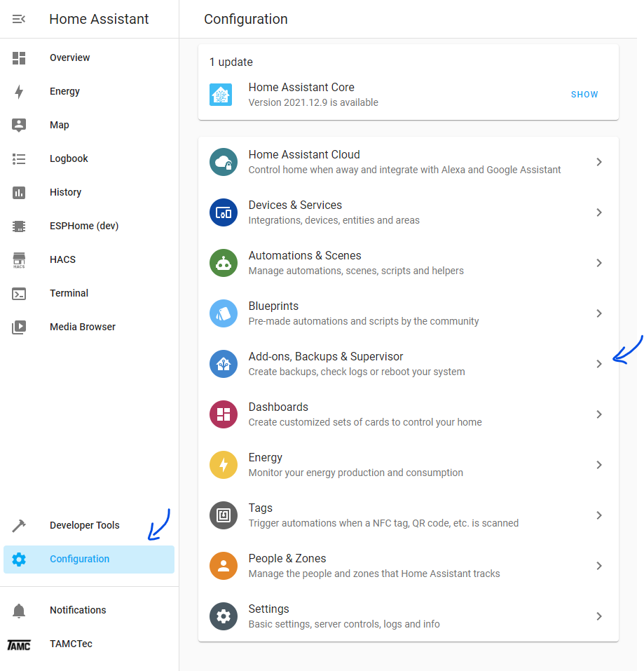Open Automations & Scenes using its chevron
The height and width of the screenshot is (671, 644).
599,263
